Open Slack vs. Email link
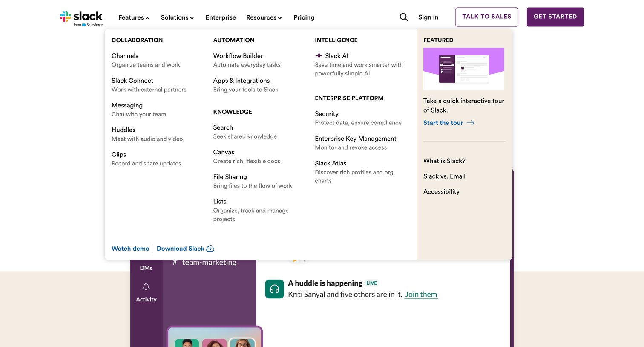Image resolution: width=644 pixels, height=347 pixels. tap(444, 176)
